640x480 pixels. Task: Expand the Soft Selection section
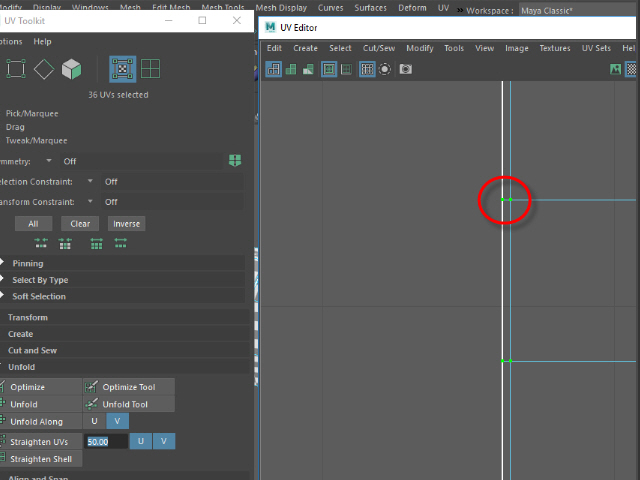(39, 296)
